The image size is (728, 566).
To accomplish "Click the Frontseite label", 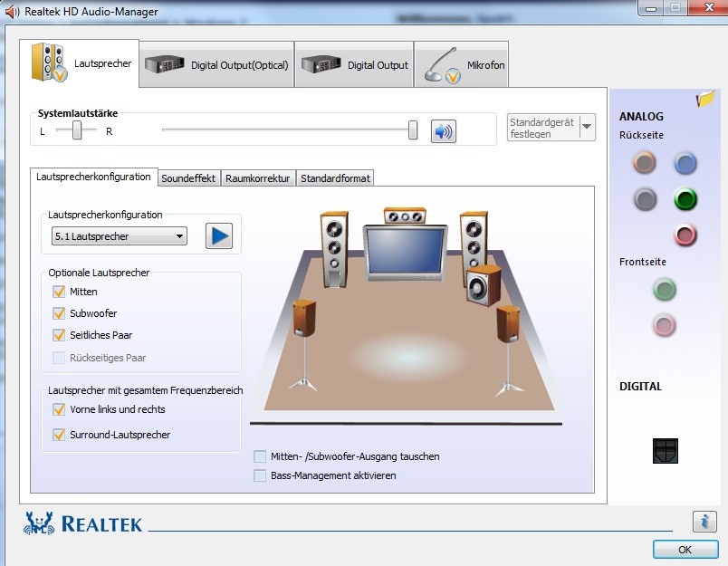I will coord(643,262).
